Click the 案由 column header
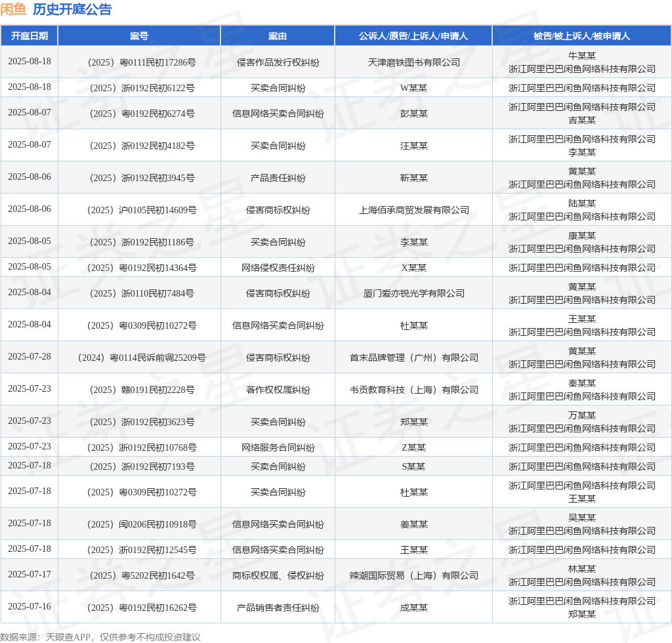This screenshot has width=672, height=643. click(278, 36)
